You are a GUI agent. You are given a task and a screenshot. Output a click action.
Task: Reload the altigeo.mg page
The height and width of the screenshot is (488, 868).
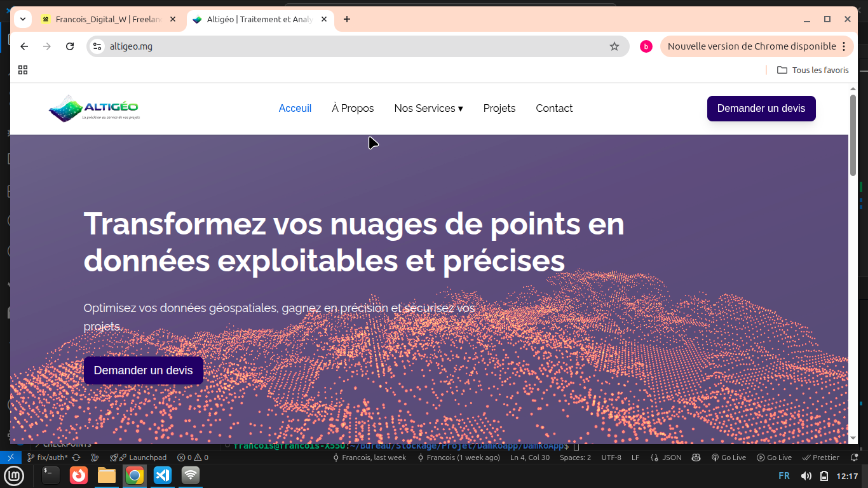[x=70, y=46]
